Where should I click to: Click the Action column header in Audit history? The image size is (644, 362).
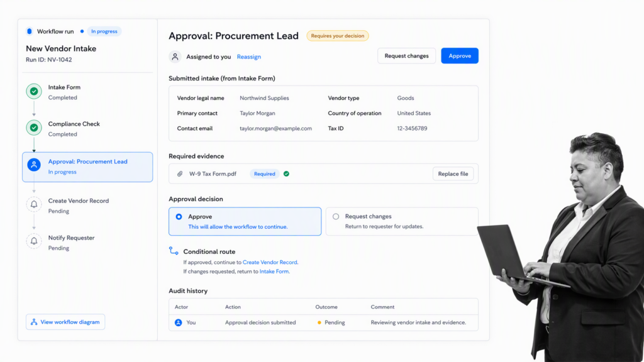233,307
